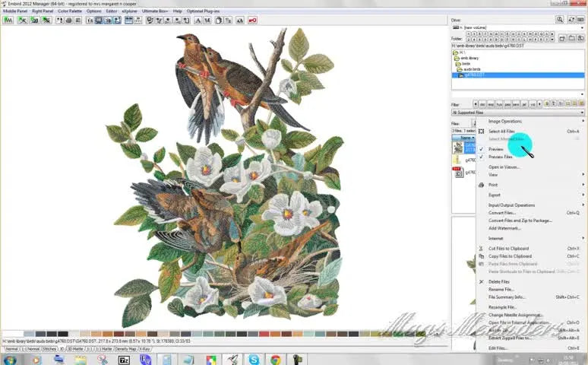Open the Windows Start menu
The height and width of the screenshot is (365, 588).
point(10,360)
